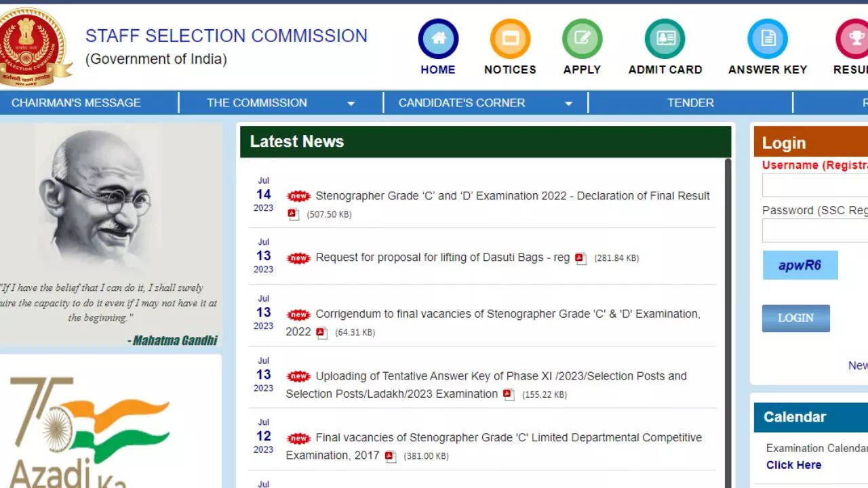The height and width of the screenshot is (488, 868).
Task: Open Stenographer Declaration of Final Result link
Action: click(512, 196)
